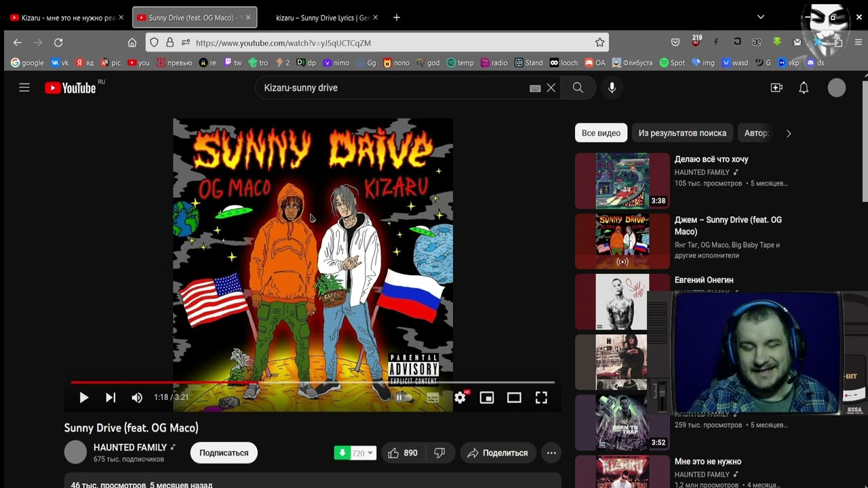This screenshot has height=488, width=868.
Task: Open the Флибуста bookmark
Action: click(x=633, y=62)
